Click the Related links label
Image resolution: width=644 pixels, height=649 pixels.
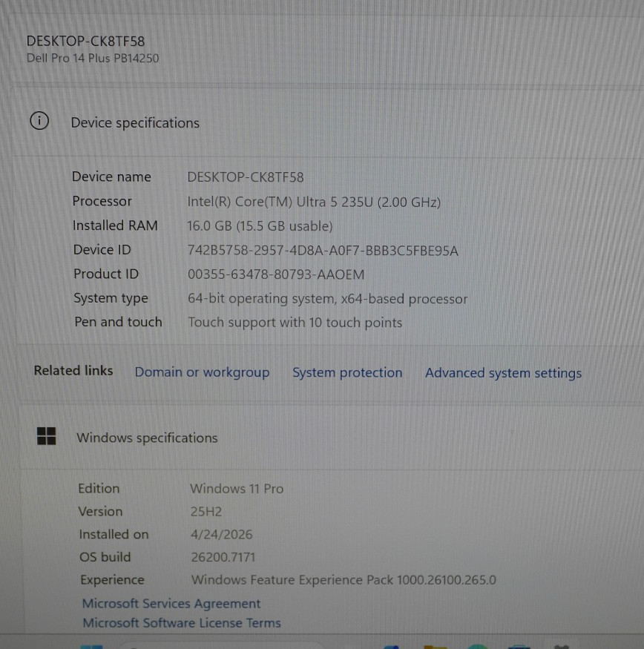point(73,370)
